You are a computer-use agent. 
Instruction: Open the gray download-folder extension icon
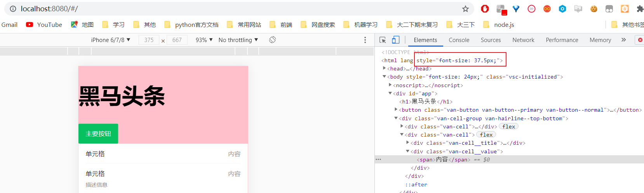point(578,9)
